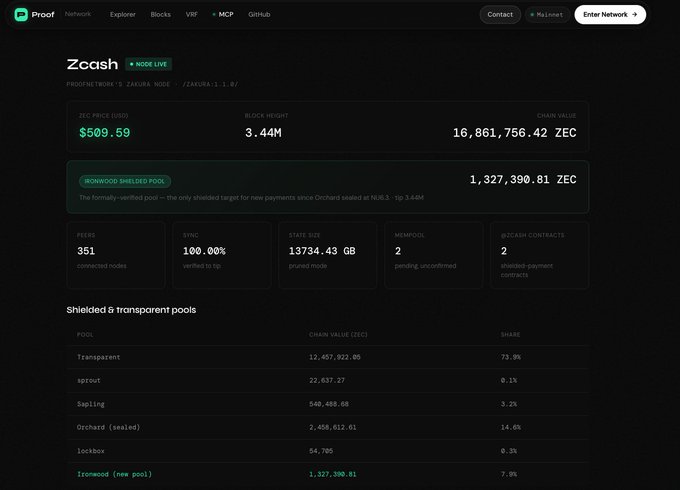This screenshot has width=680, height=490.
Task: Click the green Proof logo icon
Action: coord(21,15)
